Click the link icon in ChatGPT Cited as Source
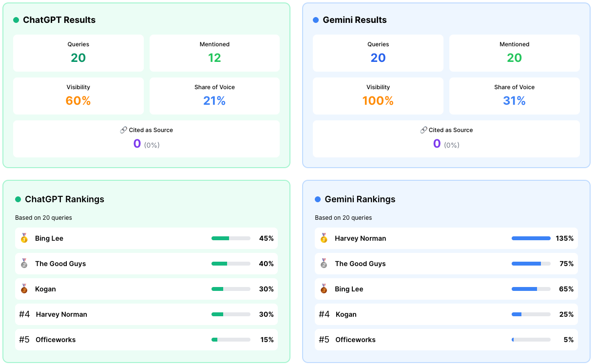 click(x=124, y=130)
